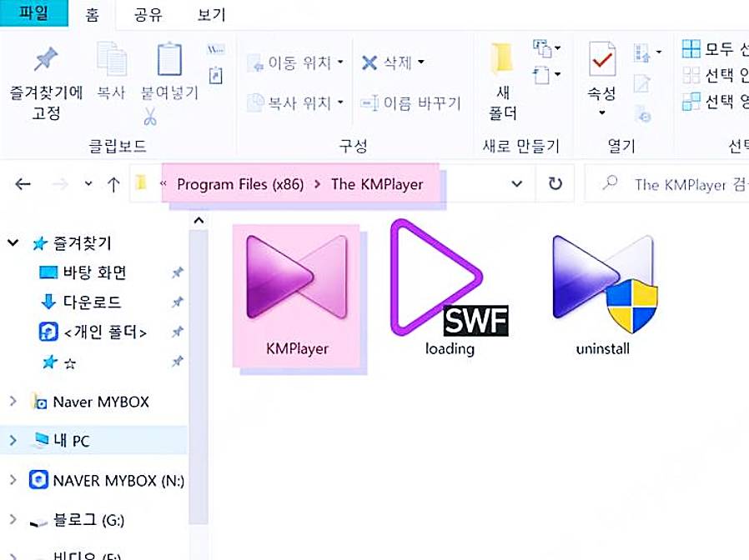Click 모두 선택 (Select all) icon
Image resolution: width=749 pixels, height=560 pixels.
click(x=691, y=48)
